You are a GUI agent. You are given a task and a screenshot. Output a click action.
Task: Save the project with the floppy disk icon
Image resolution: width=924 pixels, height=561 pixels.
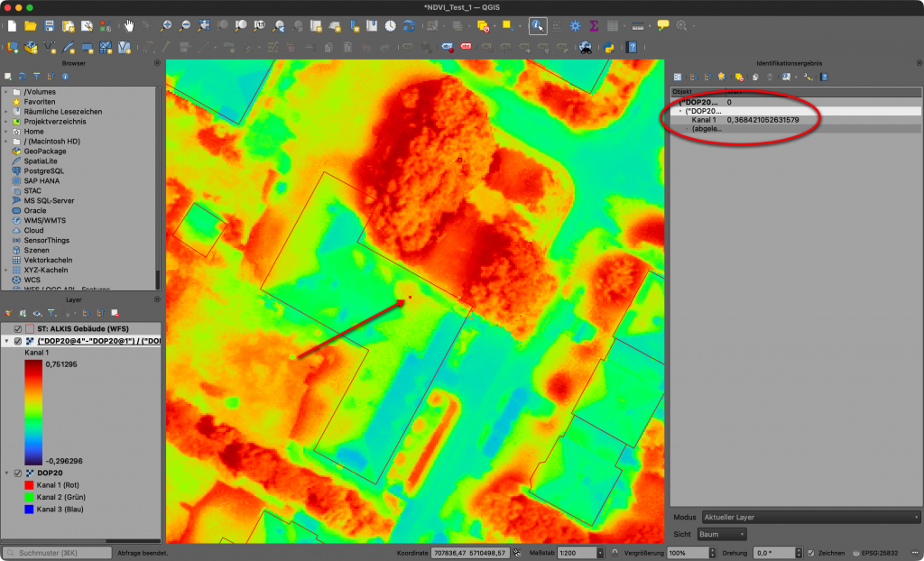point(49,26)
